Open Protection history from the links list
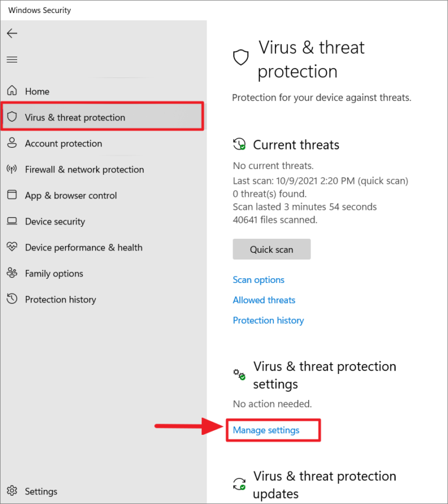This screenshot has width=448, height=504. (268, 320)
